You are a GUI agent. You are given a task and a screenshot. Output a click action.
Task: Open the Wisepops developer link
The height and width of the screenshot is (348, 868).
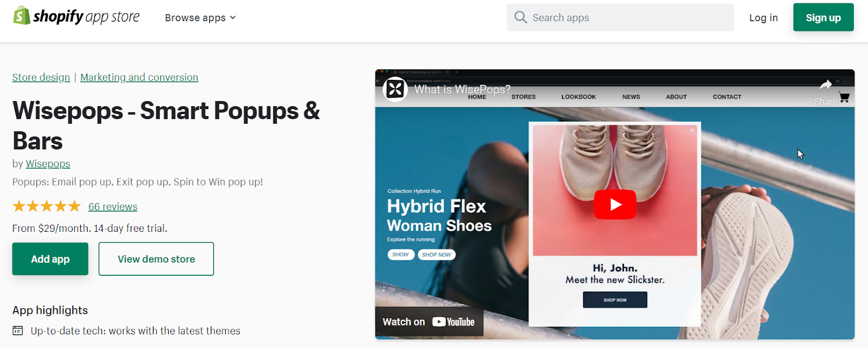pyautogui.click(x=48, y=163)
